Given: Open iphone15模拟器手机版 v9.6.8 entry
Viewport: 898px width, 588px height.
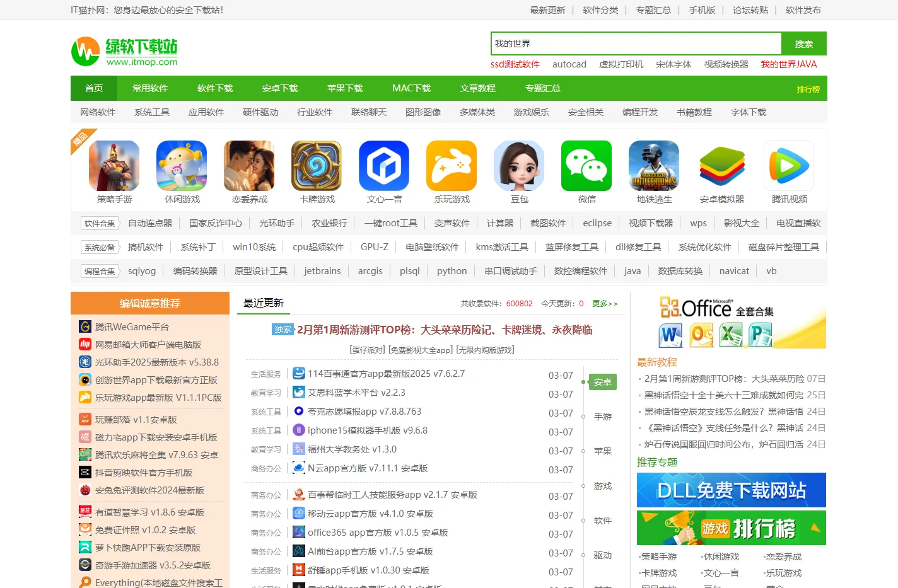Looking at the screenshot, I should pyautogui.click(x=368, y=430).
